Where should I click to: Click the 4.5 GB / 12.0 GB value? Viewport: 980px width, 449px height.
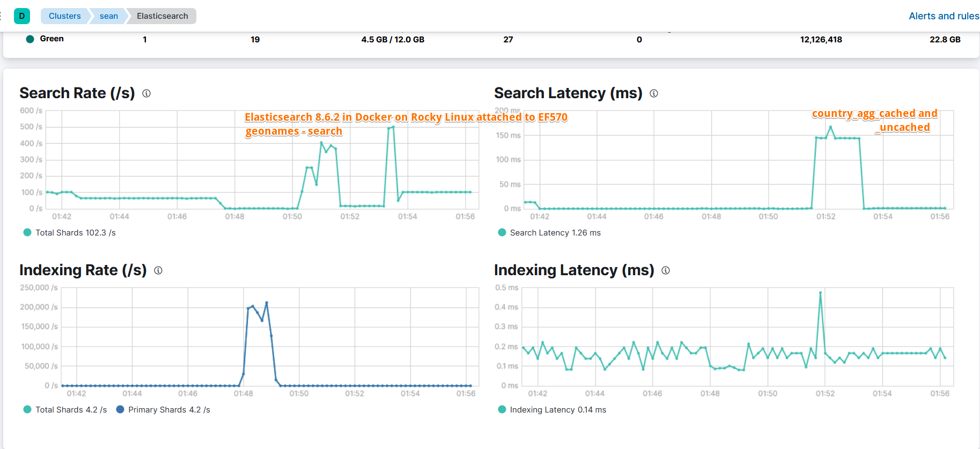click(393, 40)
